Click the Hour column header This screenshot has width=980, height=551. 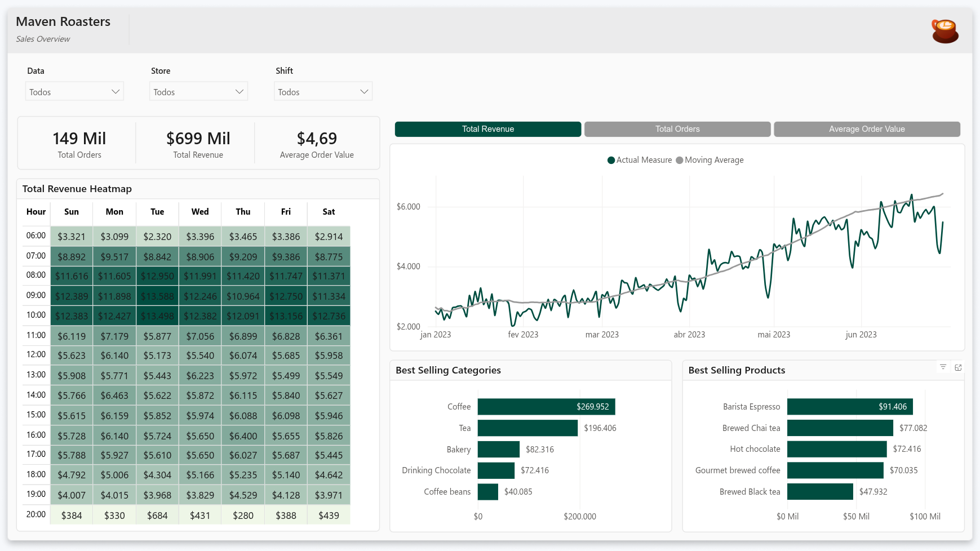[x=36, y=212]
